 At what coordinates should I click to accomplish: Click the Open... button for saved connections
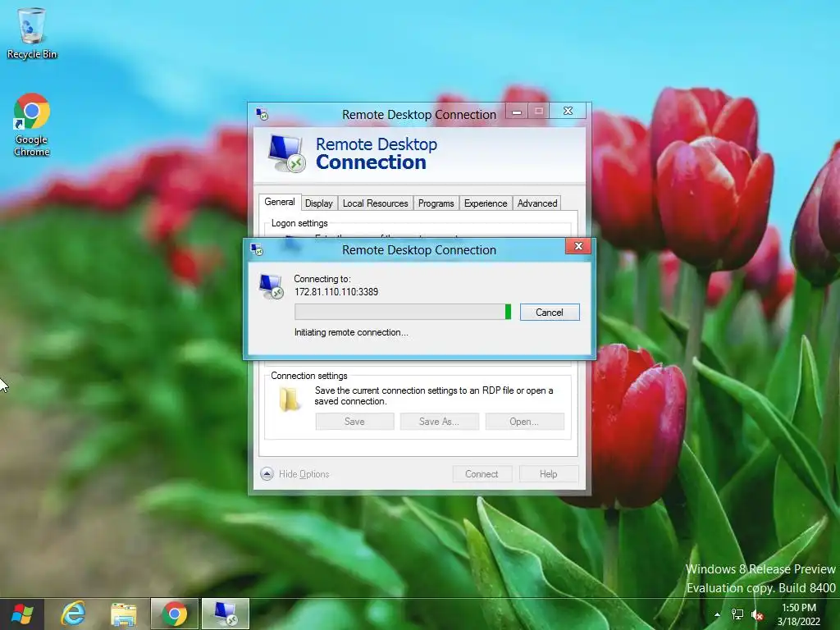pyautogui.click(x=524, y=422)
